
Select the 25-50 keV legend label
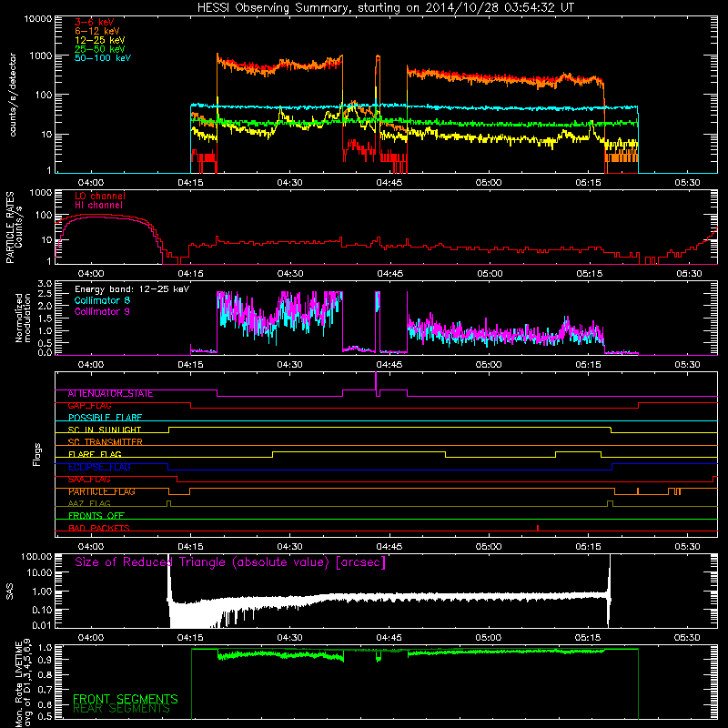point(100,49)
